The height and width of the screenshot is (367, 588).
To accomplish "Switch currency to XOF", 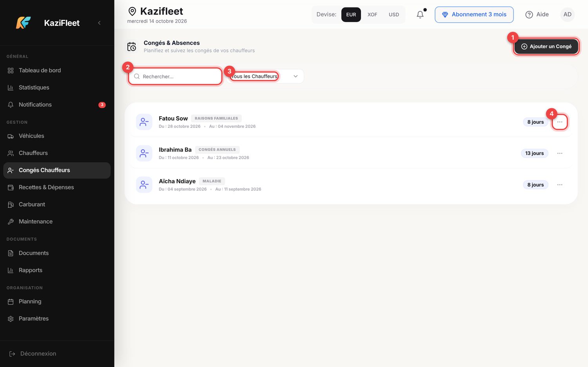I will [372, 14].
